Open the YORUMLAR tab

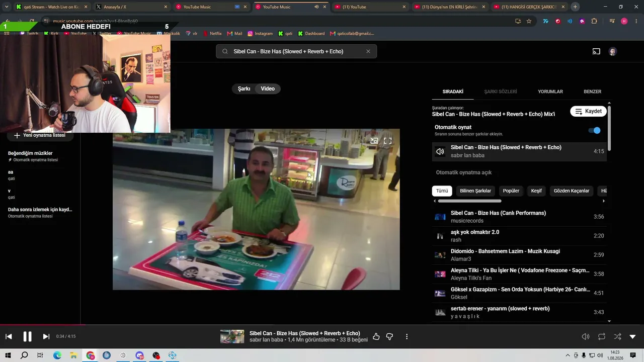point(550,92)
